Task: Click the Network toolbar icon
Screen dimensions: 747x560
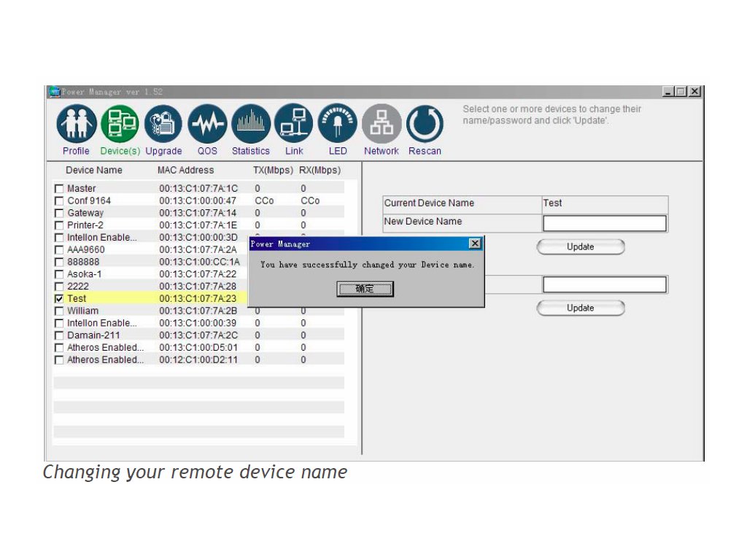Action: coord(382,124)
